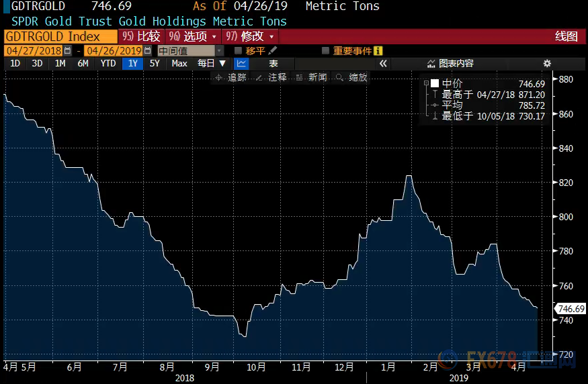Switch to the 5Y time range
The image size is (588, 384).
coord(155,63)
